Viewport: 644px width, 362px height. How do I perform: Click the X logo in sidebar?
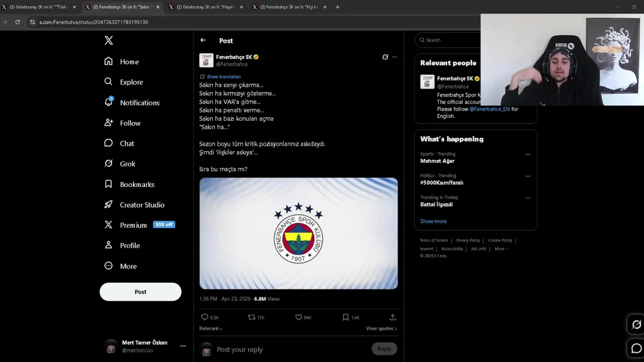[x=109, y=40]
